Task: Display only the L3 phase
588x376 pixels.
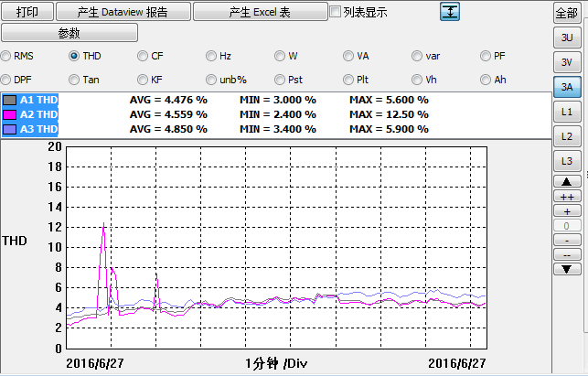Action: (x=567, y=161)
